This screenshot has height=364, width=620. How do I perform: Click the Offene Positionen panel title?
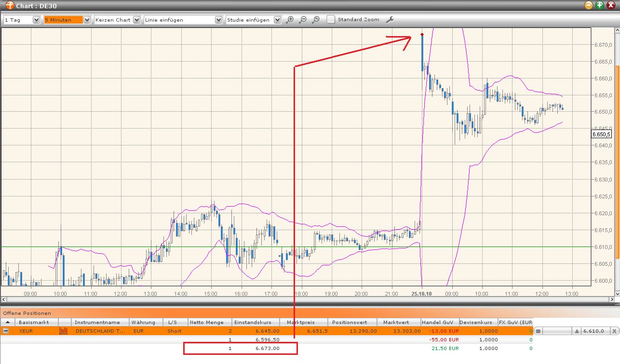[27, 313]
